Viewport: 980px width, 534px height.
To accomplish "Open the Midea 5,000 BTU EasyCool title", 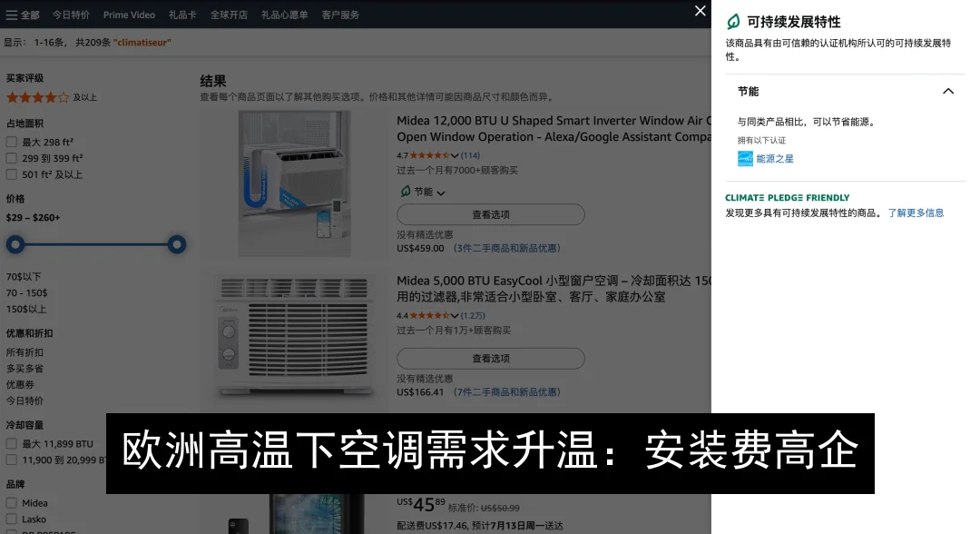I will (x=554, y=289).
